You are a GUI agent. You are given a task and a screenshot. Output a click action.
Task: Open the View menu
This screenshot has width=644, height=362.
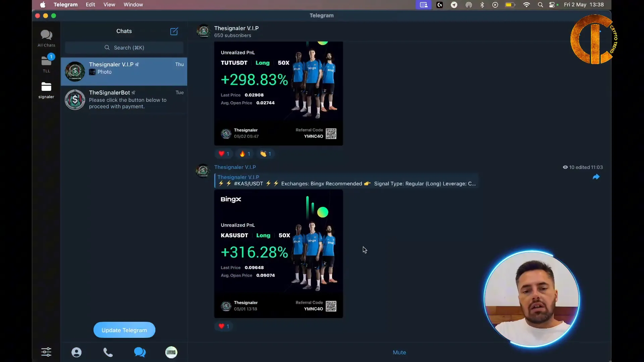(x=109, y=5)
